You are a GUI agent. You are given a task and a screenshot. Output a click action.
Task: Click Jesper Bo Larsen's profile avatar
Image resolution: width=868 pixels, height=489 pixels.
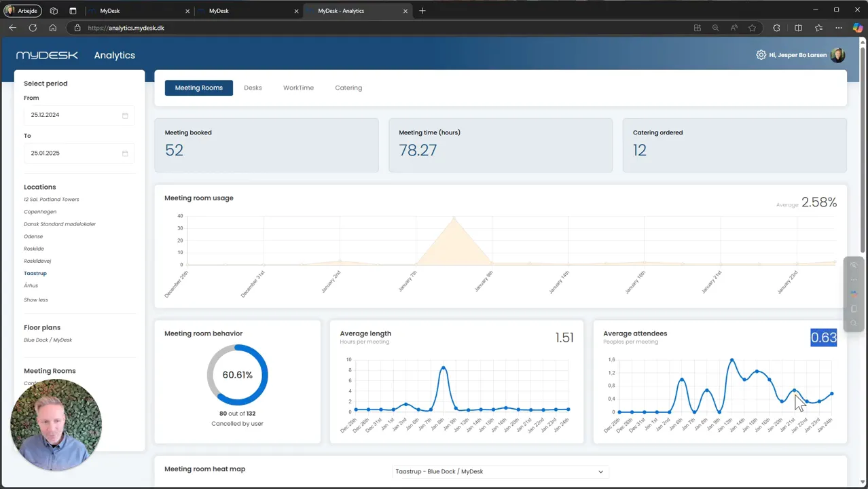837,55
